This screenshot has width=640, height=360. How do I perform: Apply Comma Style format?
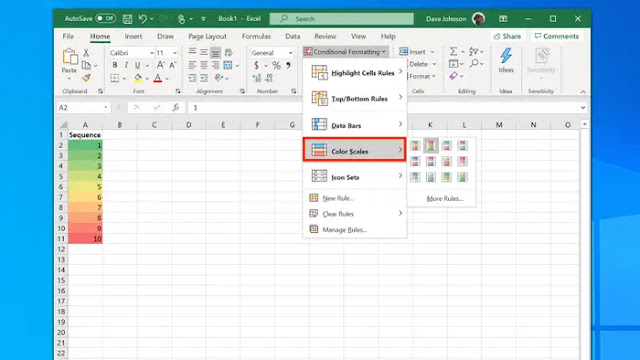click(289, 65)
